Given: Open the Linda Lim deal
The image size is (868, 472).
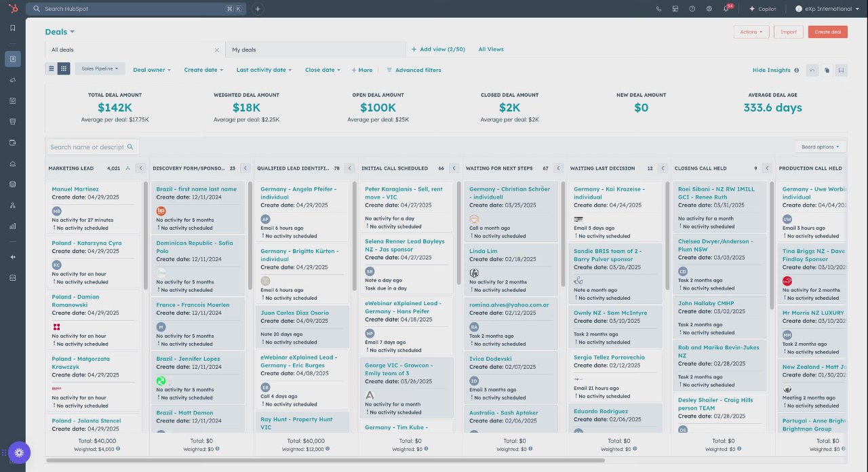Looking at the screenshot, I should (484, 251).
